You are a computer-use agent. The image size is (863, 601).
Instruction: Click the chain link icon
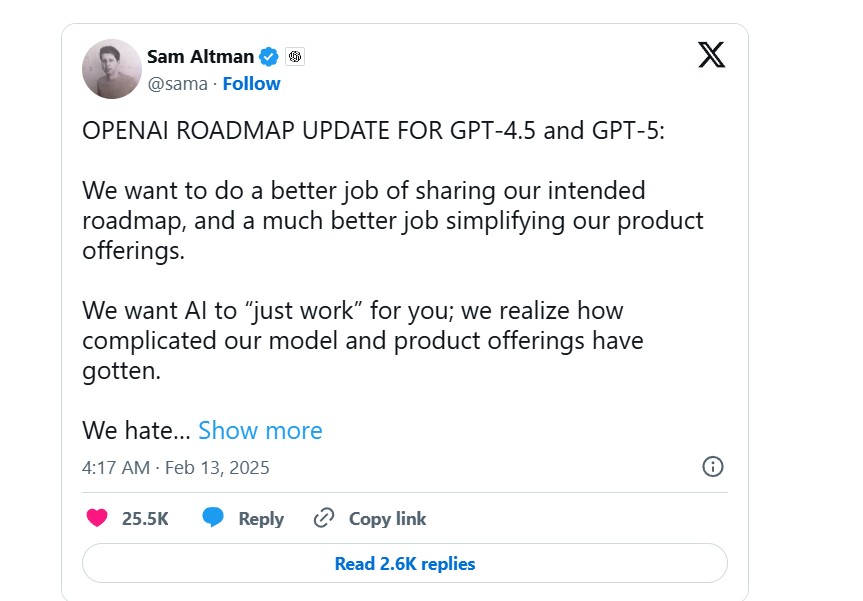tap(323, 518)
